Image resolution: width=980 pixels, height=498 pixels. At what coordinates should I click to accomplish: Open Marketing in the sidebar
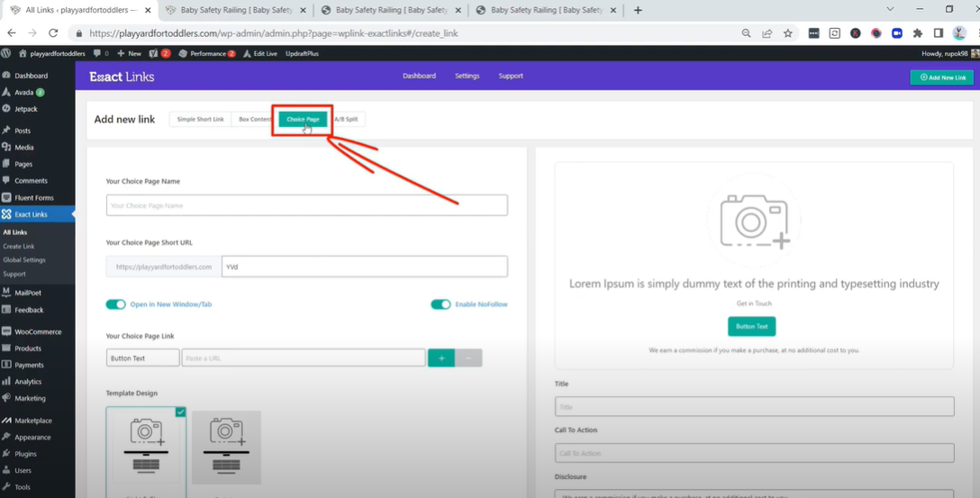click(30, 398)
